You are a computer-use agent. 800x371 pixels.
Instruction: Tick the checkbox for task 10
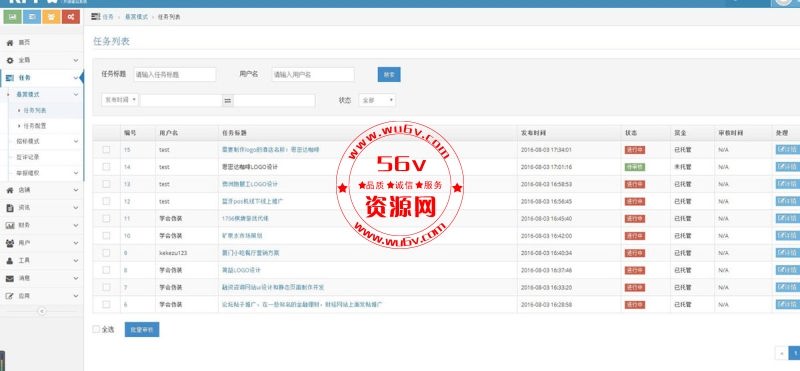pos(106,236)
